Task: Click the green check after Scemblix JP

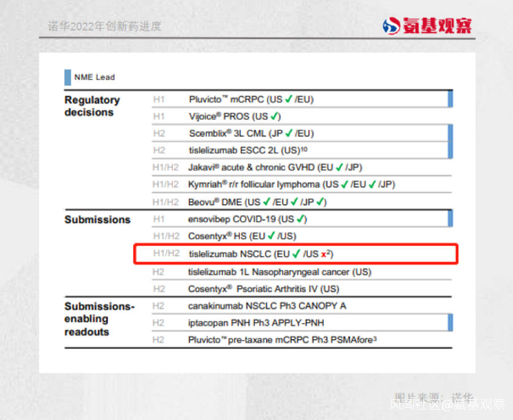Action: [289, 133]
